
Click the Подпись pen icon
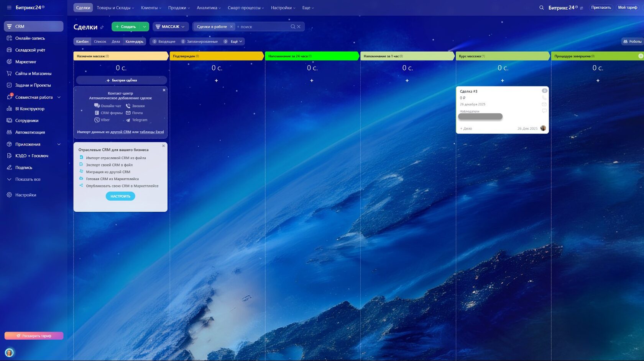9,168
